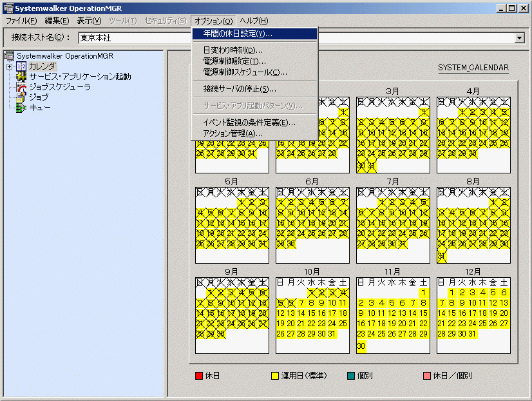Click day 30 in the 11月 calendar

[361, 346]
